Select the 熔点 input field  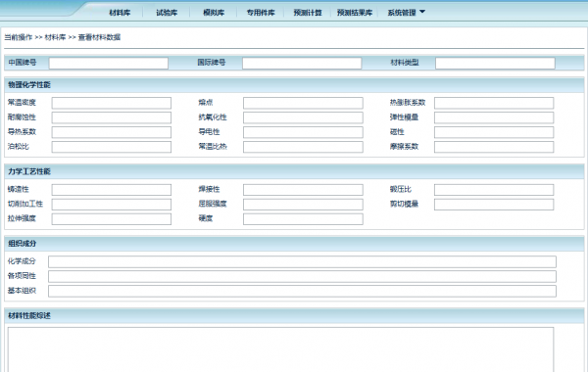(x=303, y=103)
